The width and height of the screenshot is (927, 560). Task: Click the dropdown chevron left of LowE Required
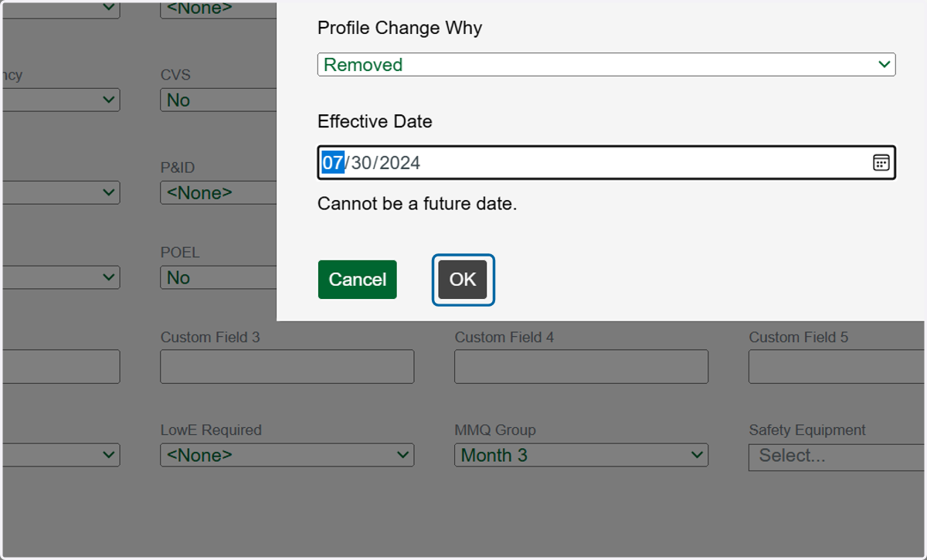coord(109,455)
